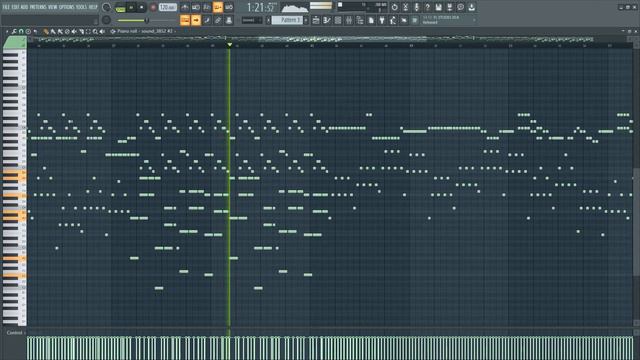Open the target control menu beside Piano roll title
This screenshot has height=360, width=640.
(113, 31)
